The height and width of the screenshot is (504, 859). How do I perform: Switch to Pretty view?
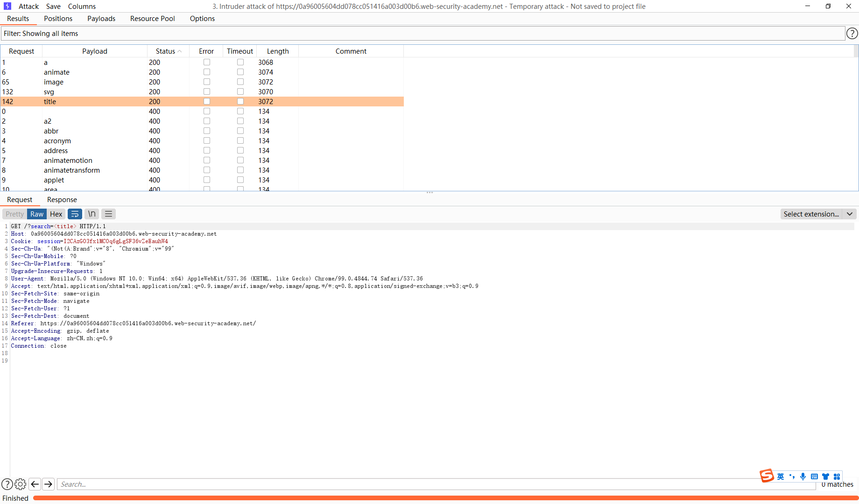click(x=14, y=214)
